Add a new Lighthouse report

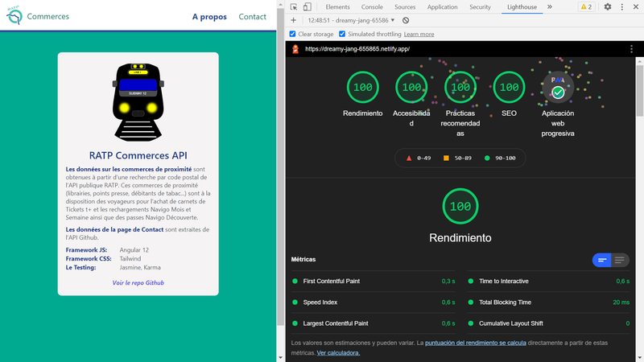pyautogui.click(x=293, y=20)
